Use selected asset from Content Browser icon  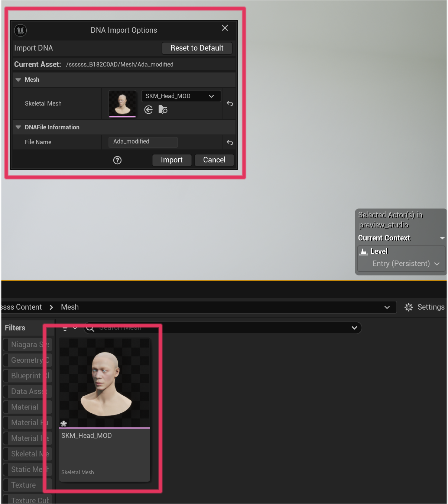(149, 110)
